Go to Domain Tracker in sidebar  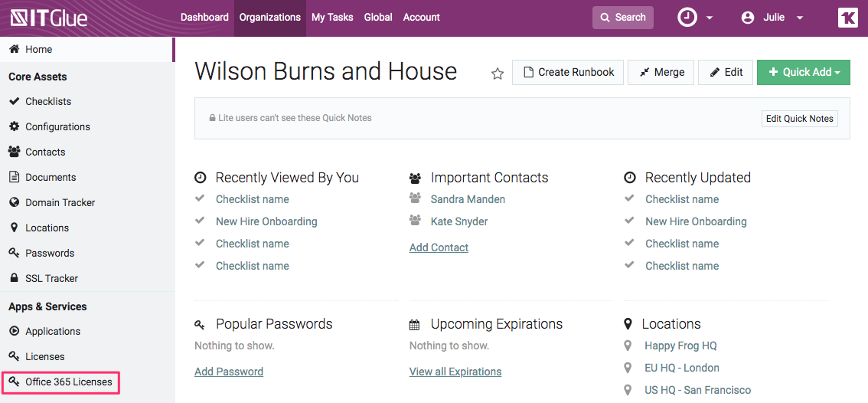click(60, 202)
